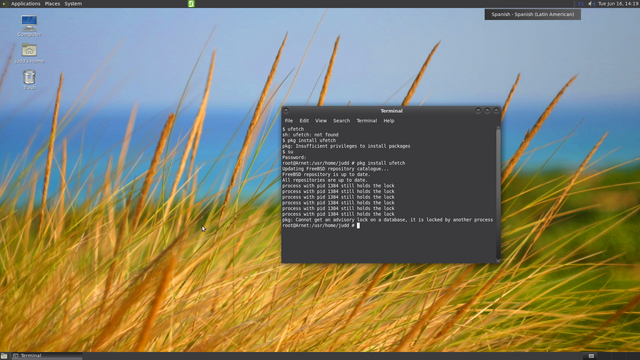
Task: Open the Applications menu
Action: point(25,4)
